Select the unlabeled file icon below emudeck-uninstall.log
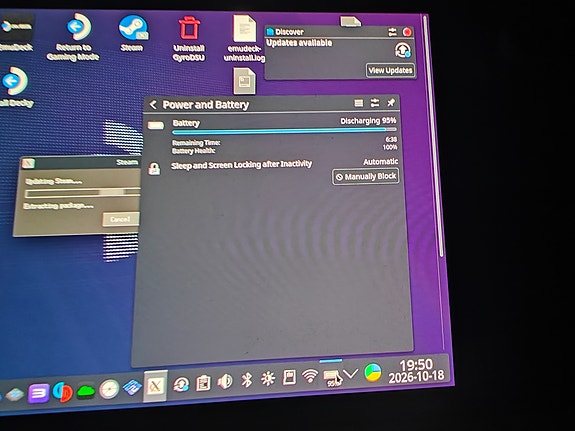 coord(245,81)
